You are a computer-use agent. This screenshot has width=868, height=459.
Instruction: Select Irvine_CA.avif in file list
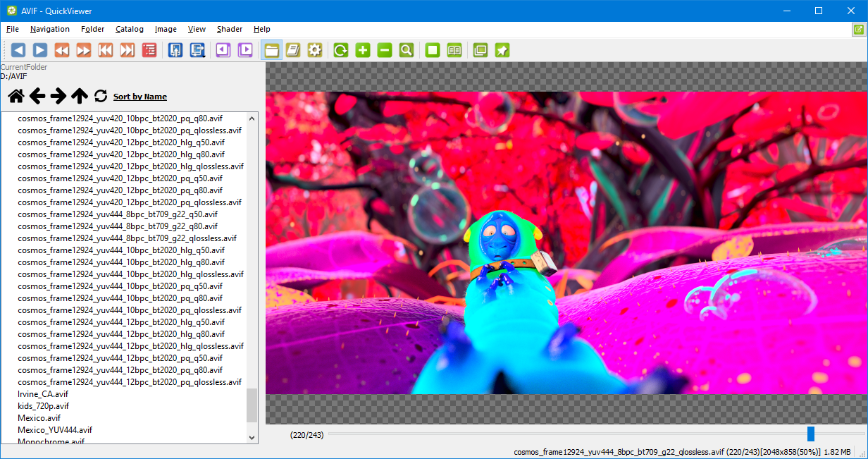point(43,394)
